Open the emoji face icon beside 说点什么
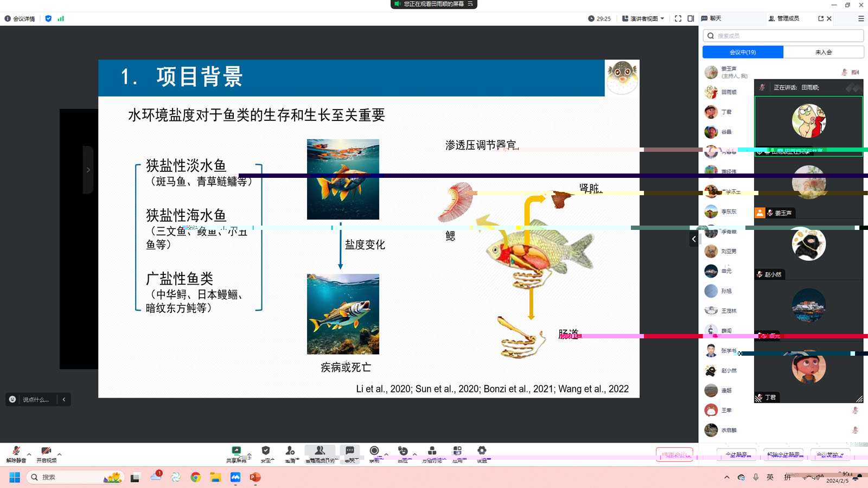This screenshot has height=488, width=868. coord(12,400)
